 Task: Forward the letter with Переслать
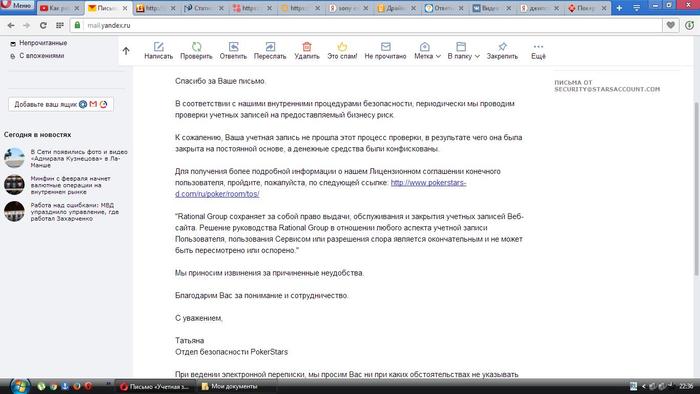point(270,46)
